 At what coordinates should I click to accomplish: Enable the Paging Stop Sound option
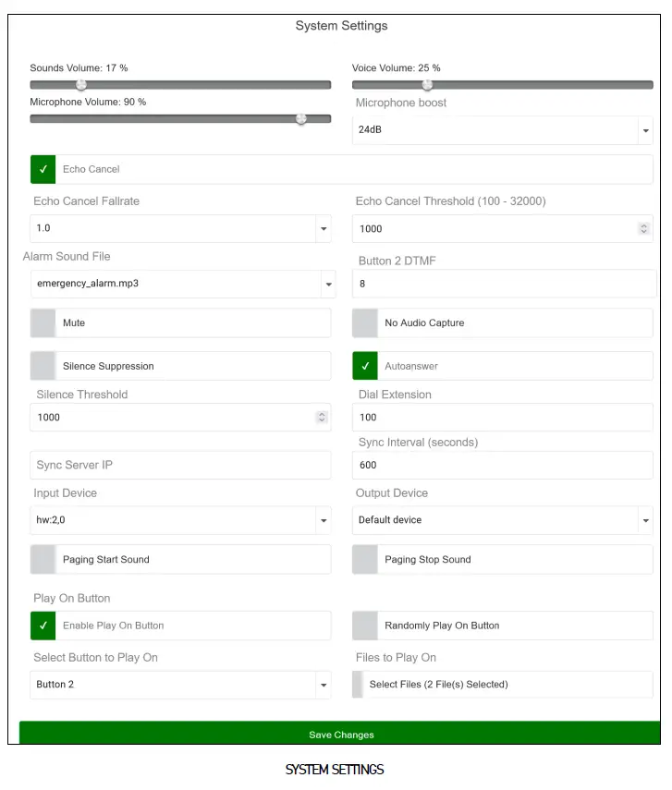[364, 559]
